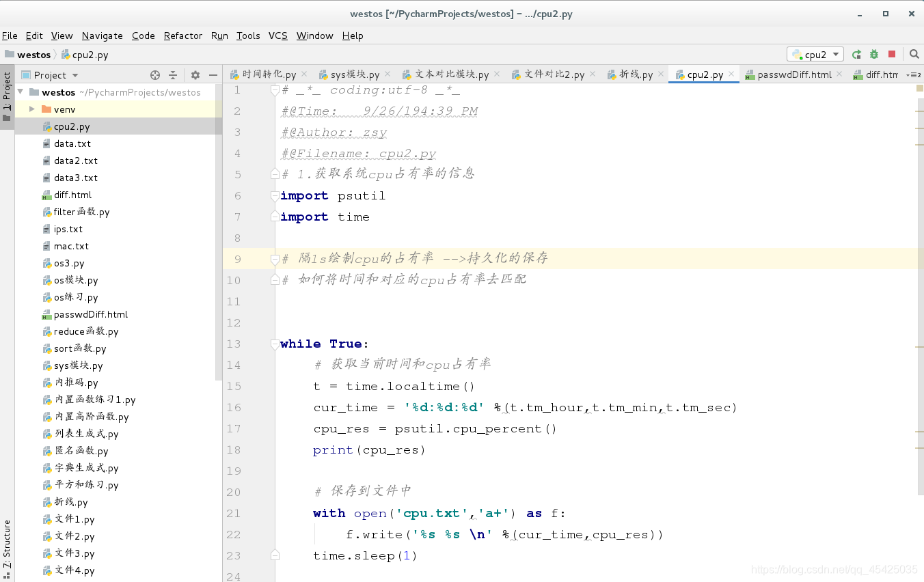Image resolution: width=924 pixels, height=582 pixels.
Task: Open the Refactor menu
Action: (183, 36)
